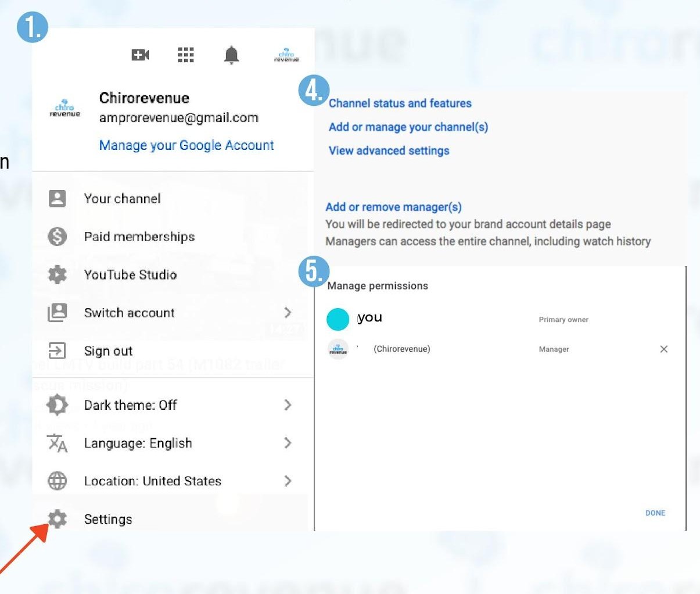This screenshot has height=594, width=700.
Task: Expand the Location chevron arrow
Action: click(x=288, y=481)
